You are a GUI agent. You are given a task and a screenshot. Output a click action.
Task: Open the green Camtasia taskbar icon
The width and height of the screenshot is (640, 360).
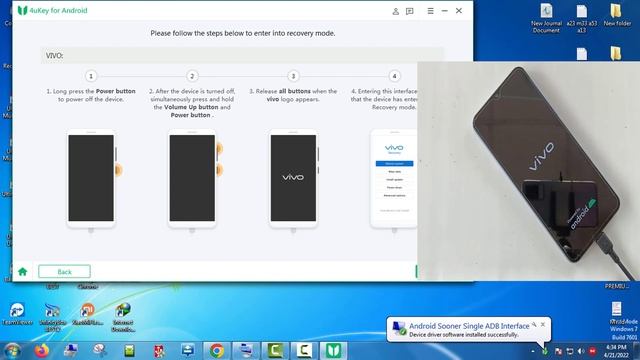pos(275,351)
